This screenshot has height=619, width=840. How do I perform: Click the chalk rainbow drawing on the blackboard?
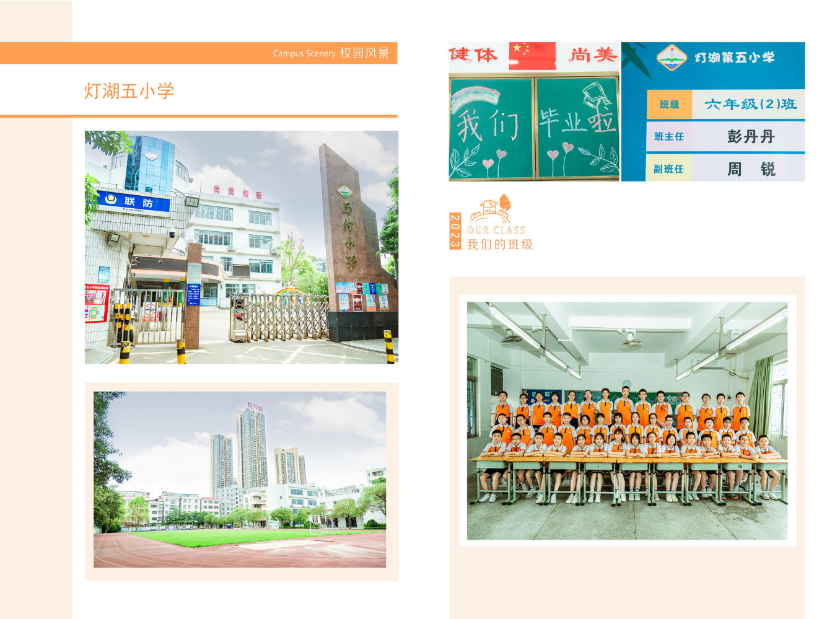[476, 98]
